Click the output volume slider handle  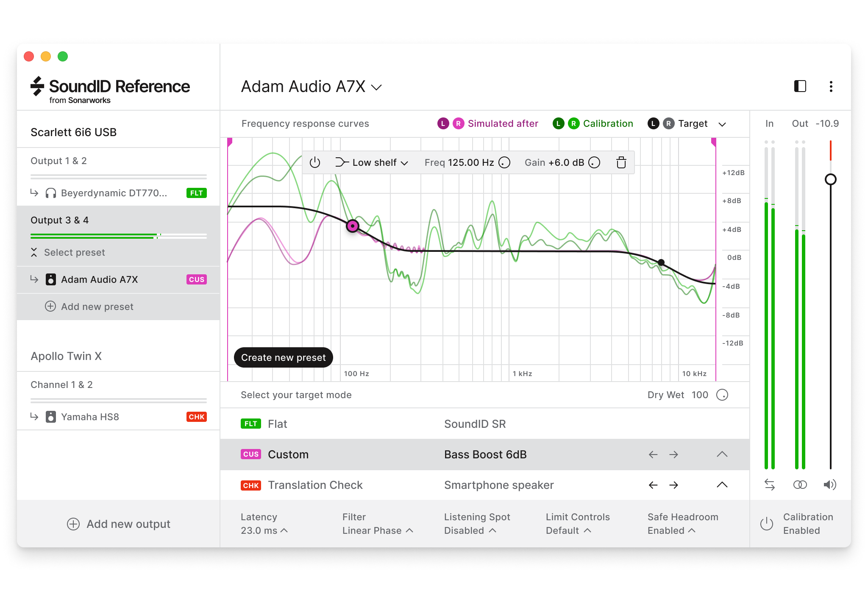click(x=831, y=179)
